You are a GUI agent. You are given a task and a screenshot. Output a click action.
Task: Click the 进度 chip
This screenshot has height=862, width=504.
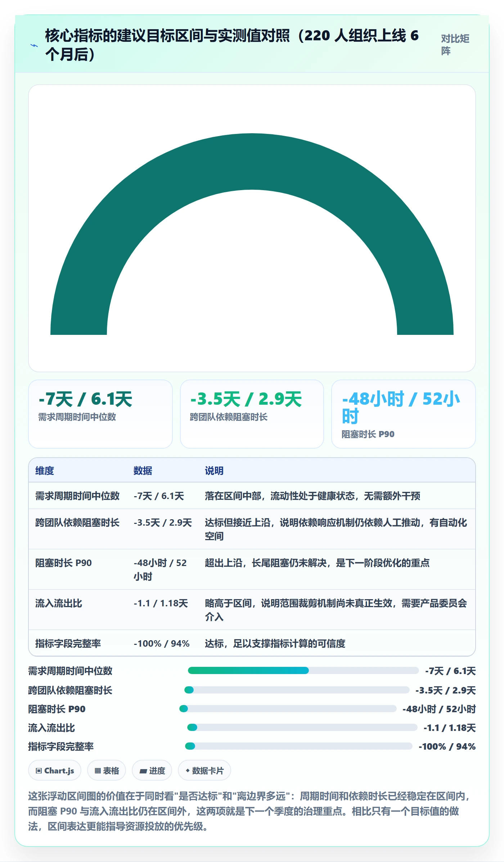pos(152,771)
